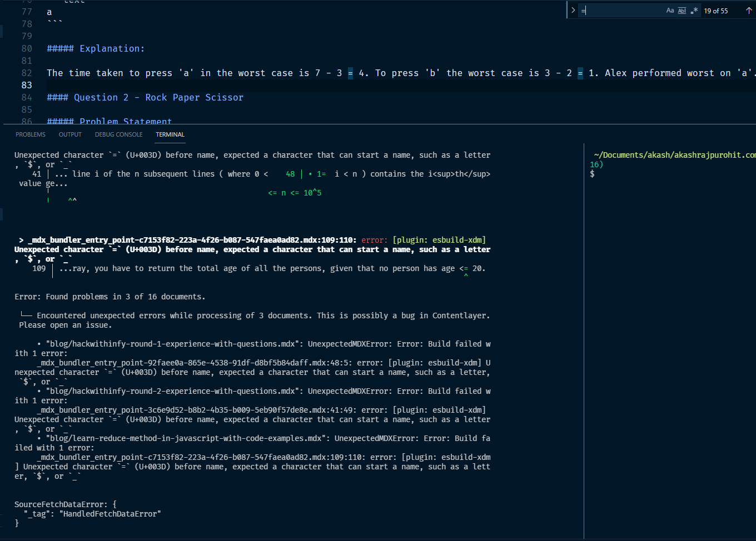Click editor line number 82
The image size is (756, 541).
click(x=27, y=73)
